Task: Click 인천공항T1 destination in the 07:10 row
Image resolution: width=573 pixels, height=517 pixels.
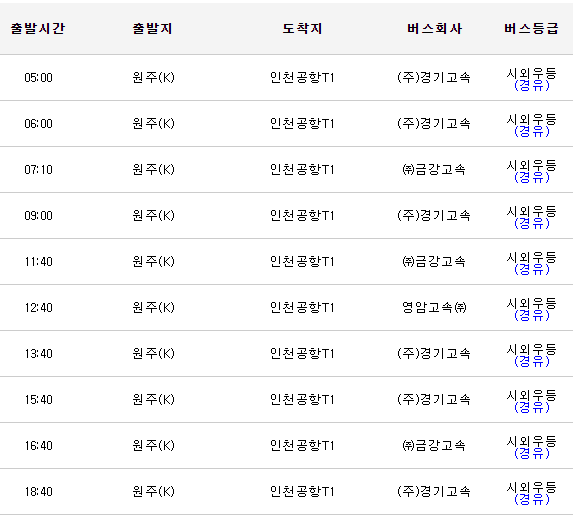Action: point(302,170)
